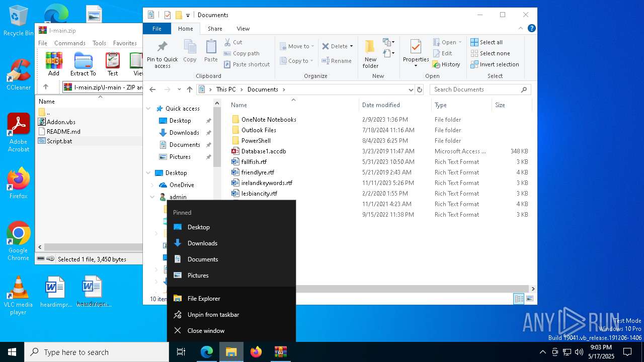Select Addon.vbs in WinRAR

point(61,122)
